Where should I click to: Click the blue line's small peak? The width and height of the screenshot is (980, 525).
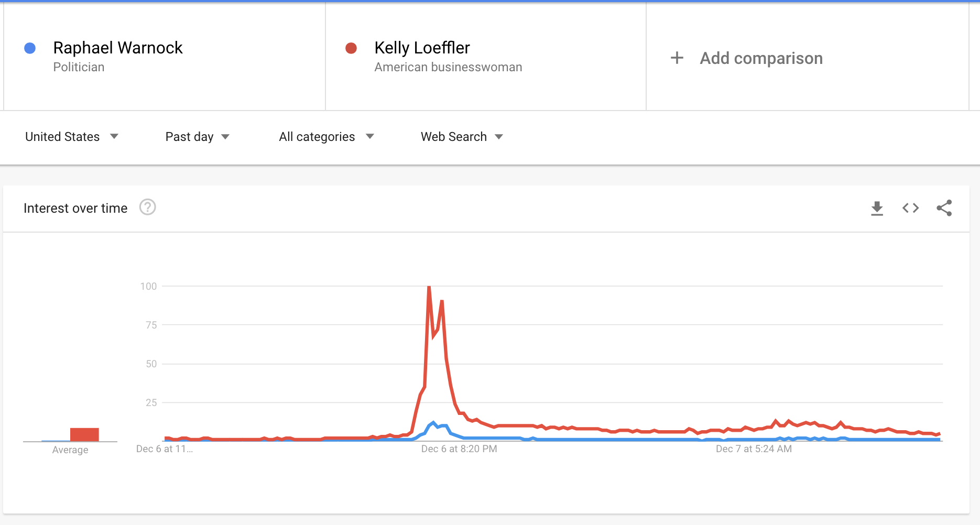pos(433,423)
